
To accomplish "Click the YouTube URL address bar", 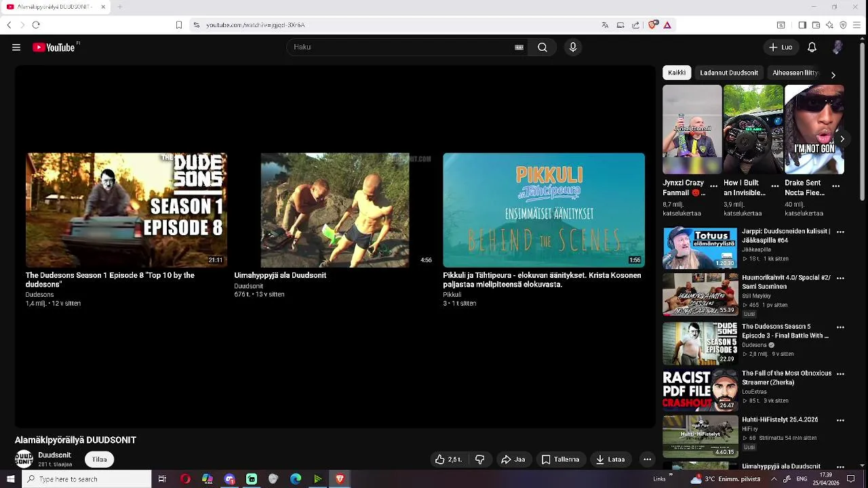I will (256, 25).
